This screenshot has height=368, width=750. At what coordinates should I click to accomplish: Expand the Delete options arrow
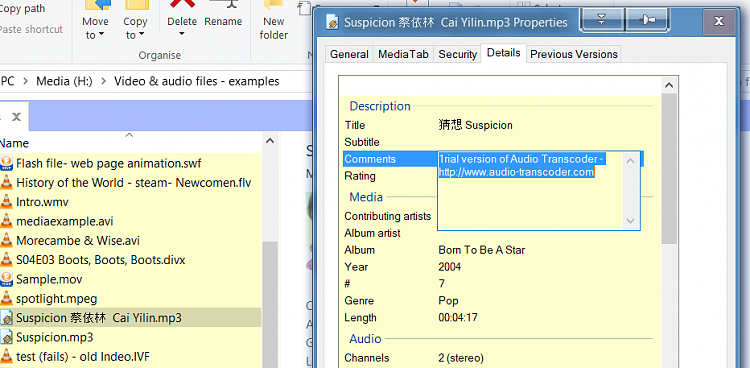pyautogui.click(x=182, y=34)
